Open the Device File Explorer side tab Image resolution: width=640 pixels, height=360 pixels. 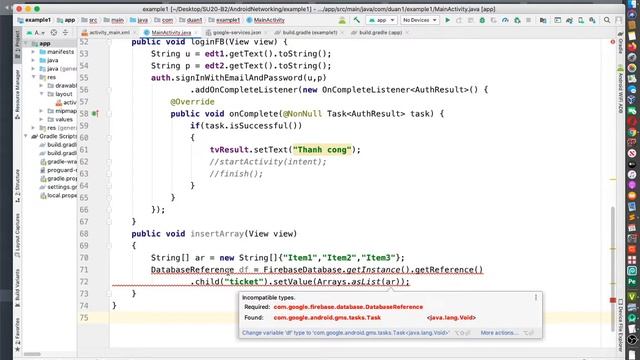[620, 325]
